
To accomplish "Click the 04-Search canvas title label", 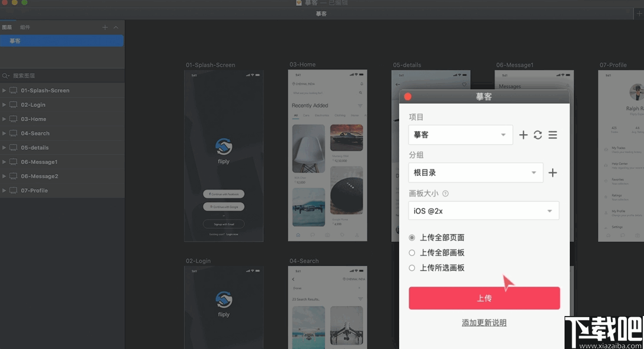I will tap(304, 261).
